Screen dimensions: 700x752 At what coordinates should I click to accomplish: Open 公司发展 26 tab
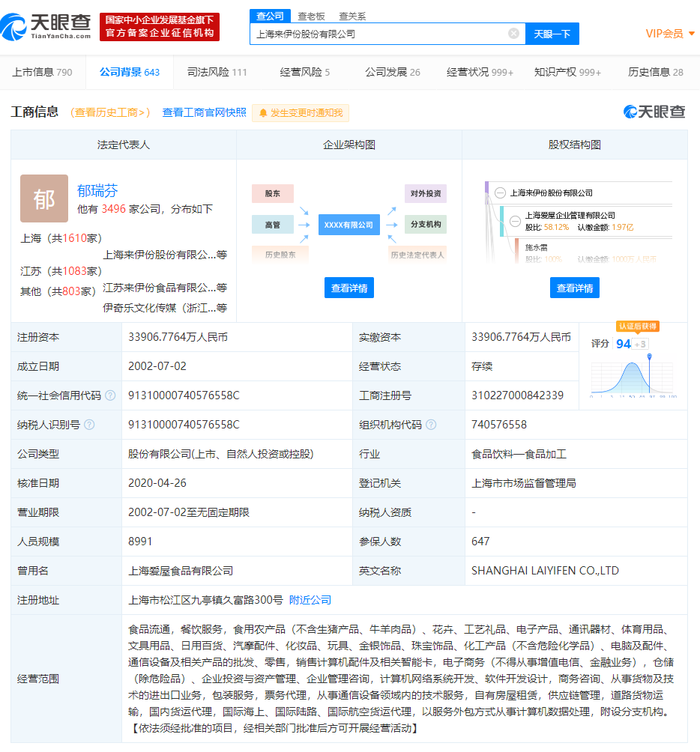point(393,73)
